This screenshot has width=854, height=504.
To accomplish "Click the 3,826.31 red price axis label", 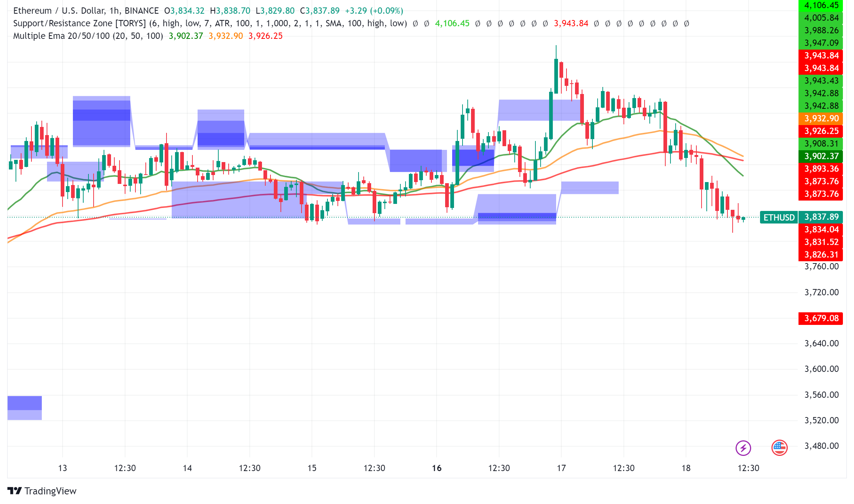I will tap(821, 255).
